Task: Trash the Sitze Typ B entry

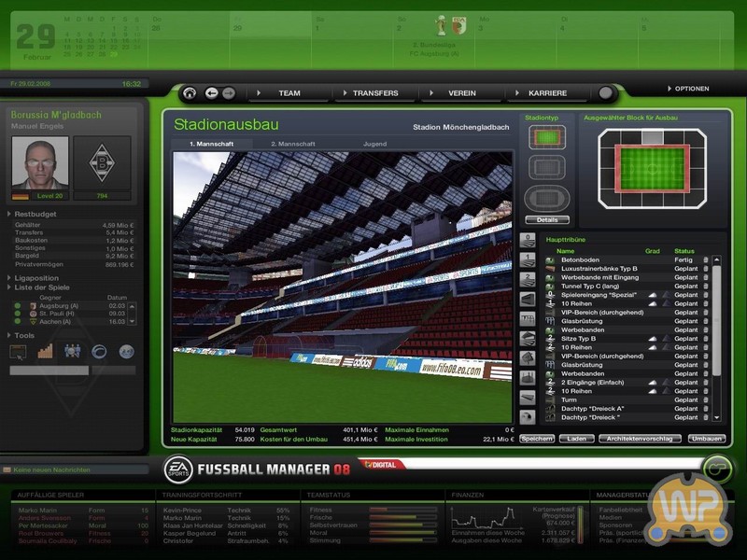Action: pyautogui.click(x=706, y=339)
